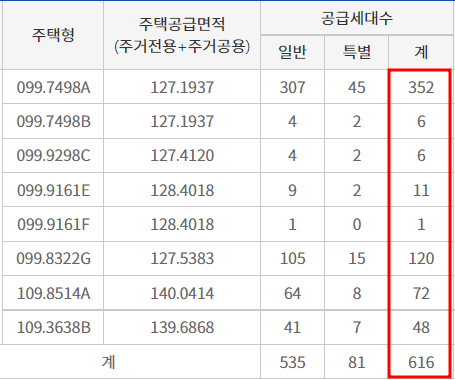The height and width of the screenshot is (380, 455).
Task: Select the 일반 value 41
Action: point(292,327)
